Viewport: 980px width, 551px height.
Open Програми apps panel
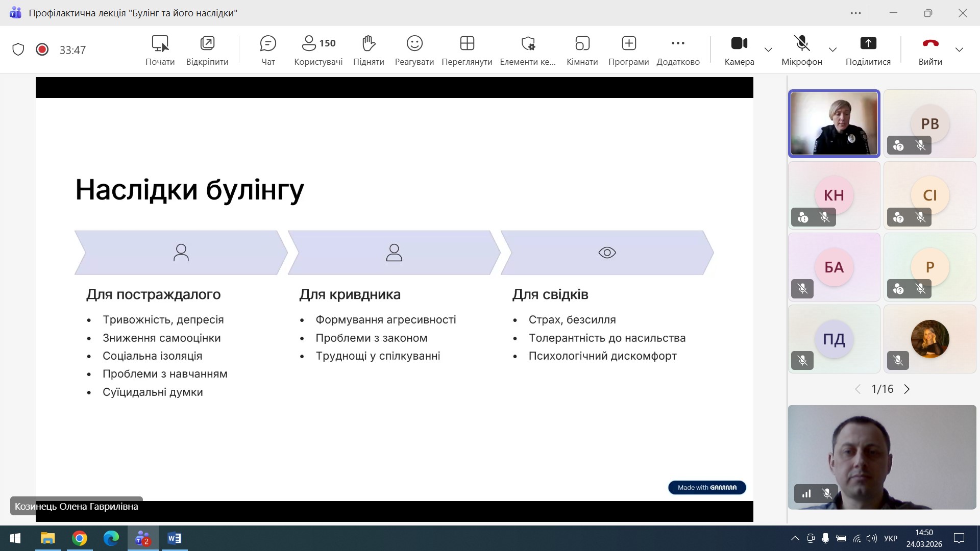click(628, 49)
